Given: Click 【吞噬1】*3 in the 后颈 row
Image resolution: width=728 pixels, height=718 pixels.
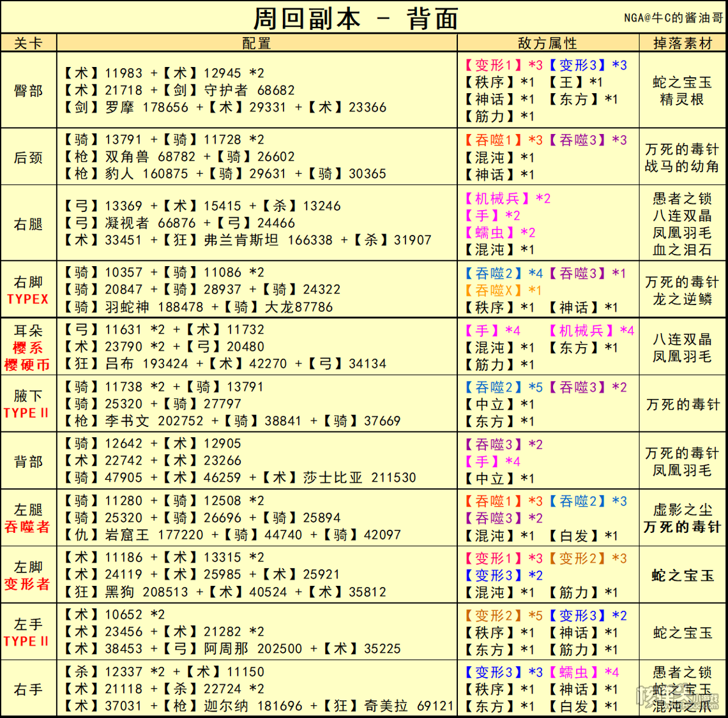Looking at the screenshot, I should [x=504, y=140].
